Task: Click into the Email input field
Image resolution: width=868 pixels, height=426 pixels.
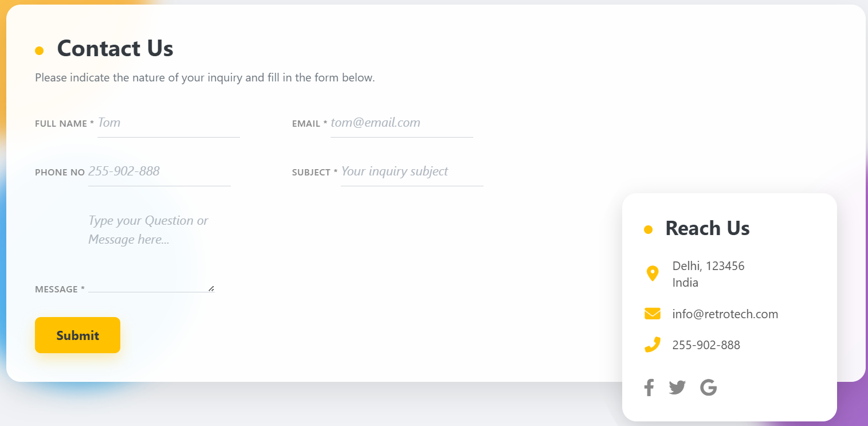Action: (401, 123)
